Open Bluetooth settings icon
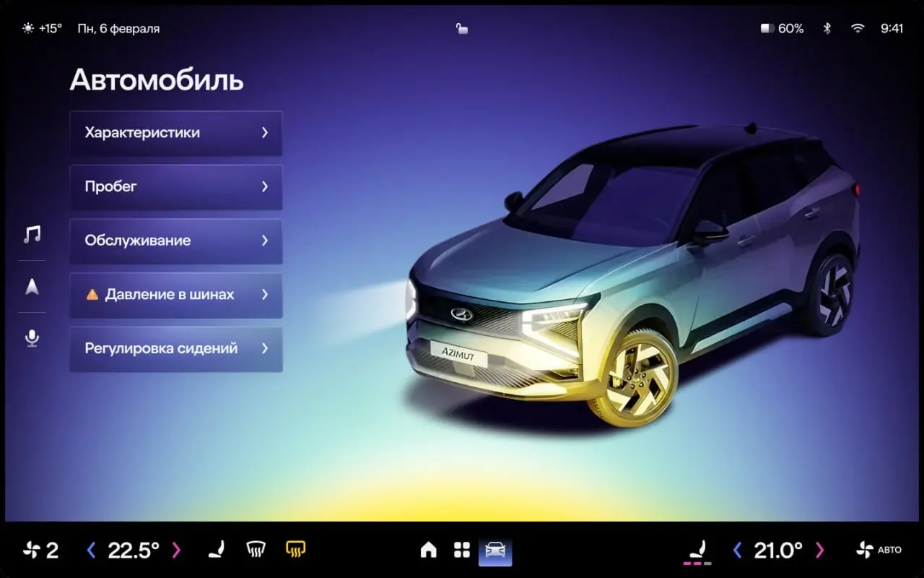 (828, 28)
